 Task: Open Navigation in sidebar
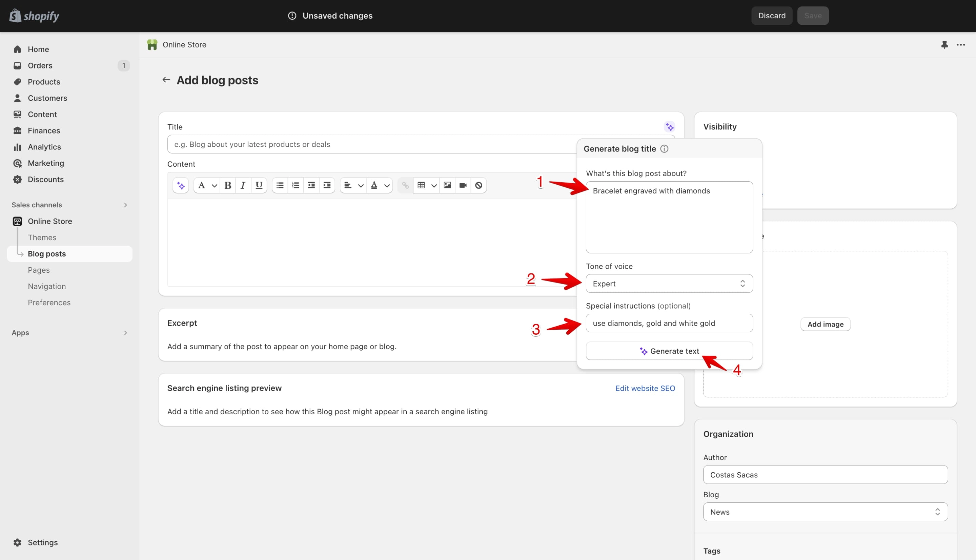click(x=46, y=286)
